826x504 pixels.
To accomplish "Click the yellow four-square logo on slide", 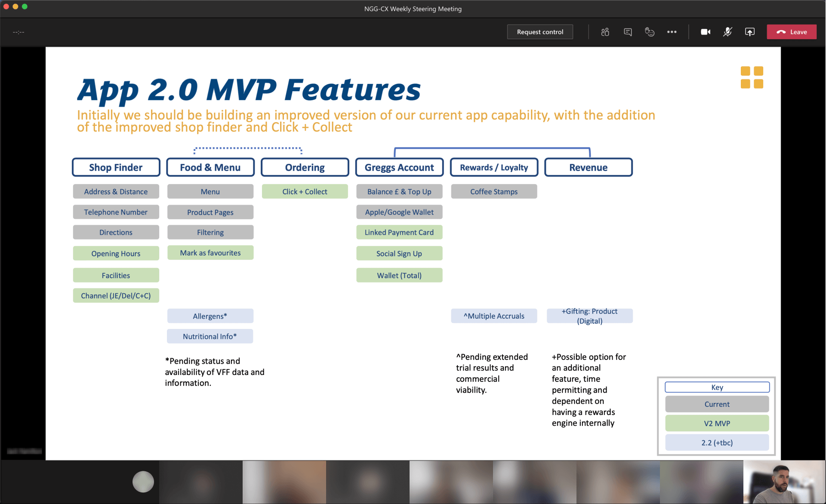I will point(752,77).
